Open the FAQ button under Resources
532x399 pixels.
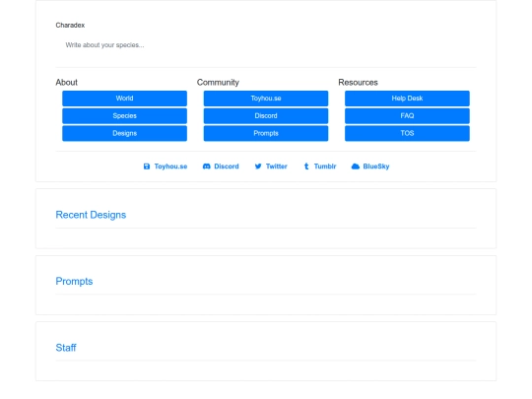(407, 116)
